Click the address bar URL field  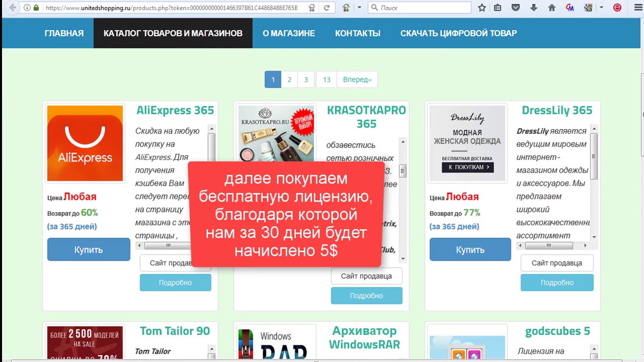pos(171,8)
